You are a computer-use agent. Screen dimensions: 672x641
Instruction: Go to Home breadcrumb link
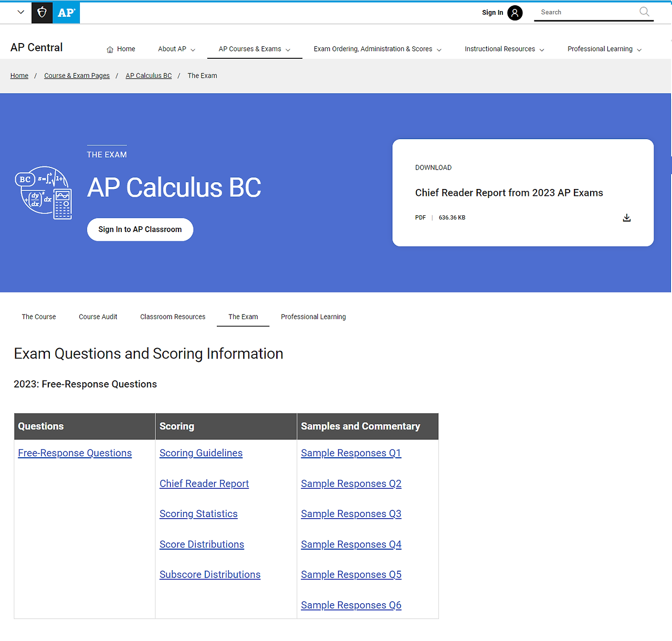(19, 76)
